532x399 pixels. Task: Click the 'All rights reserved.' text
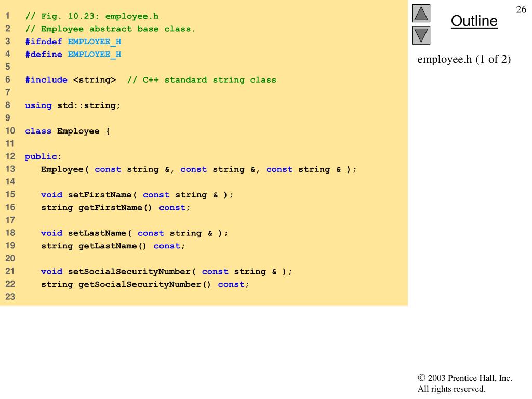(x=451, y=389)
